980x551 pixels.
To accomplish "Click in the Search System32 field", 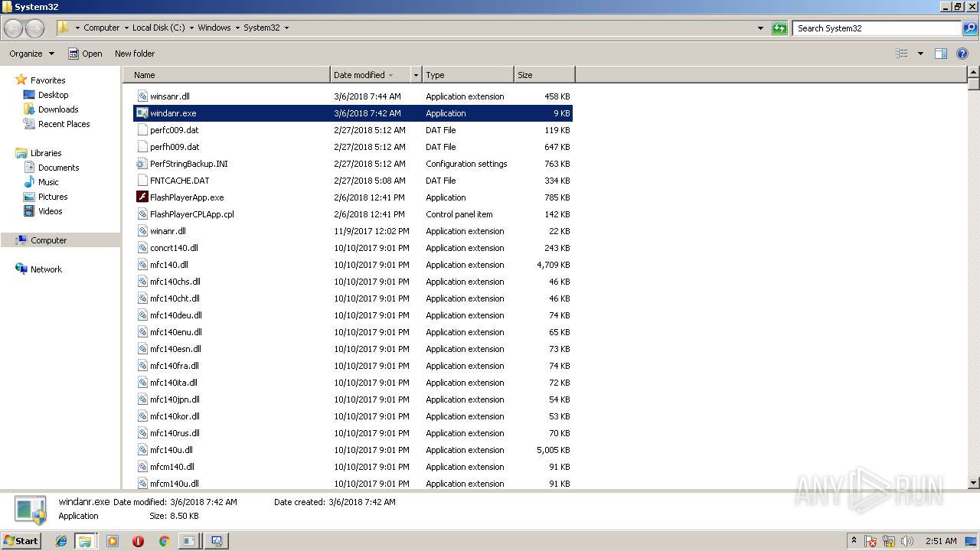I will (877, 28).
